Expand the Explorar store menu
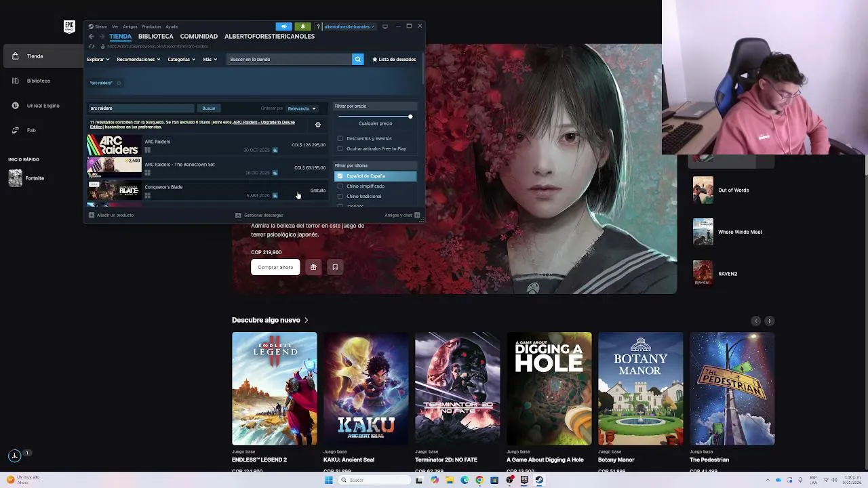 tap(98, 59)
